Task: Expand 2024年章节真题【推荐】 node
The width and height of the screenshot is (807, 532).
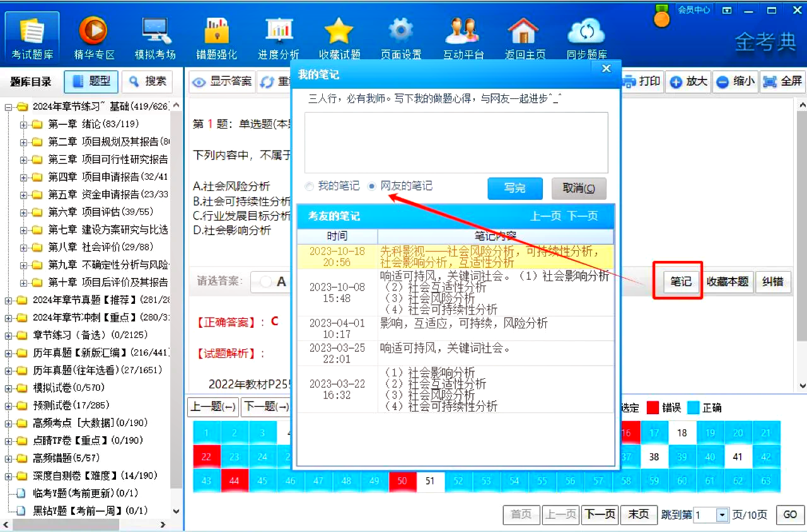Action: 9,300
